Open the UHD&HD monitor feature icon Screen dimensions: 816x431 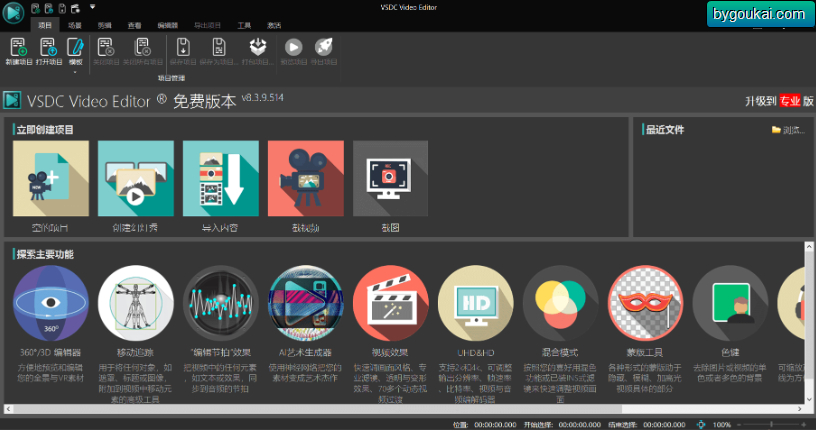coord(476,303)
